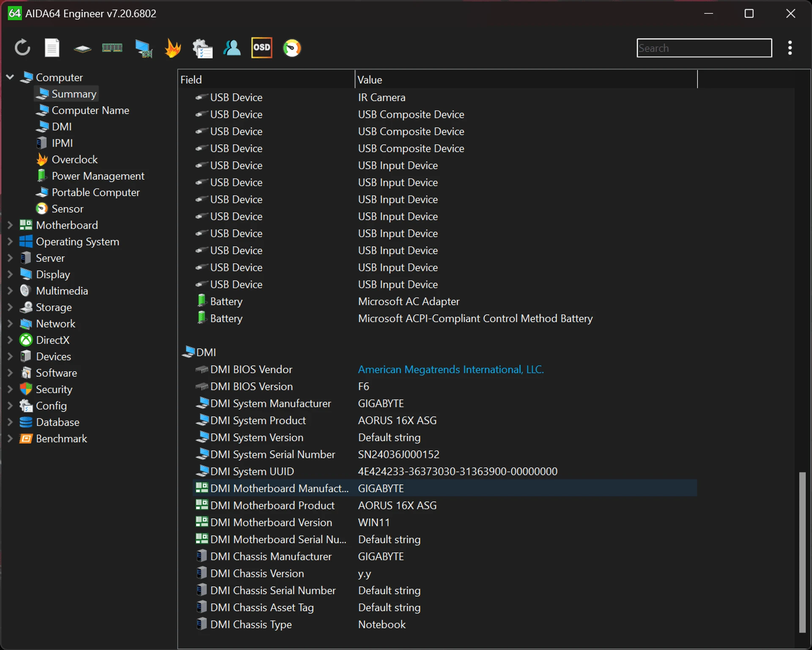Image resolution: width=812 pixels, height=650 pixels.
Task: Click the SN24036J000152 serial number value
Action: click(398, 454)
